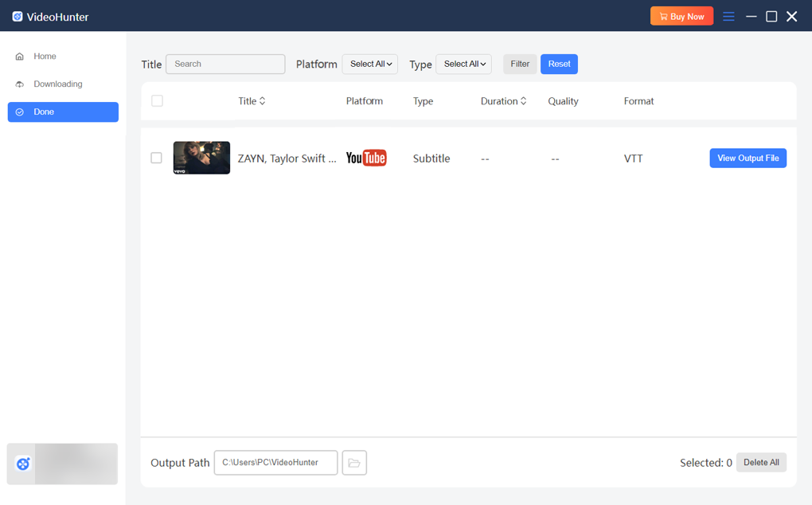Focus the Title search field
This screenshot has width=812, height=505.
pyautogui.click(x=225, y=65)
